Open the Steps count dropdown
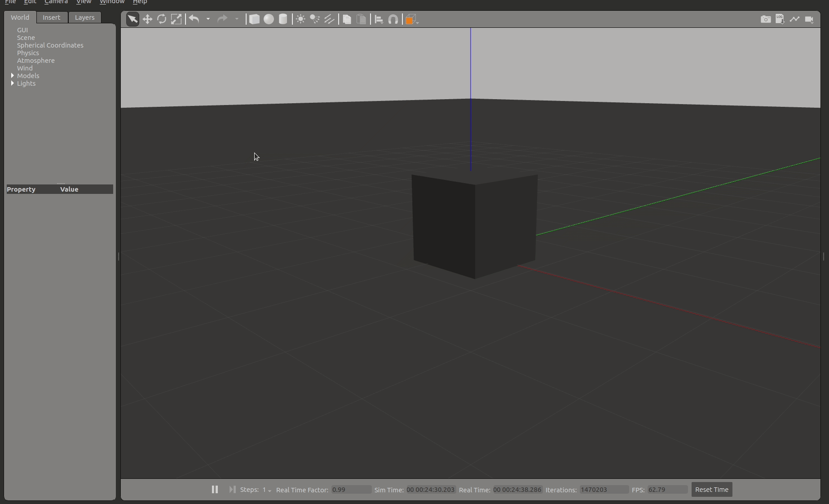The width and height of the screenshot is (829, 504). (267, 490)
